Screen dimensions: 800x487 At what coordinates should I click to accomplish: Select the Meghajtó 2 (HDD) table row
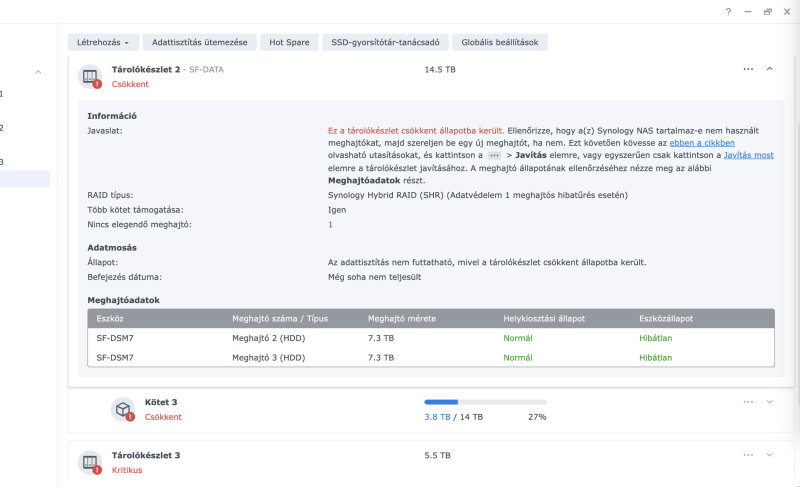click(x=430, y=338)
